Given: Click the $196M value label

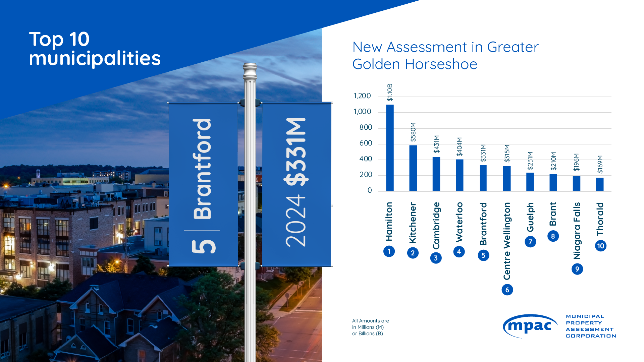Looking at the screenshot, I should coord(576,163).
